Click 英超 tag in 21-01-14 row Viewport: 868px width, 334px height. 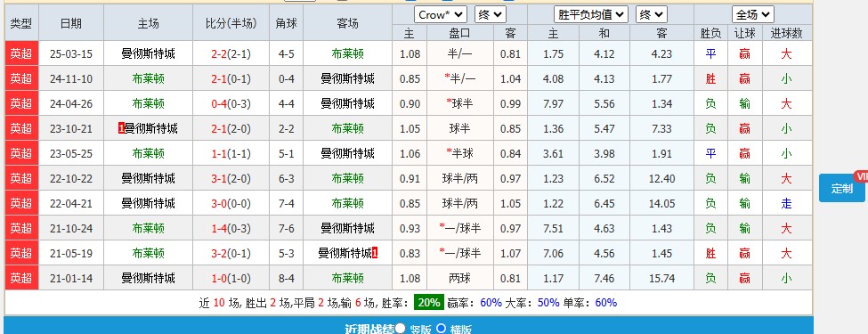21,278
